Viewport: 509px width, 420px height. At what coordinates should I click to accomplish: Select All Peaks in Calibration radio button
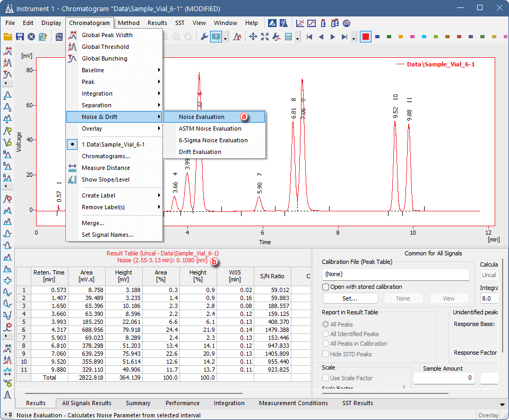point(325,344)
